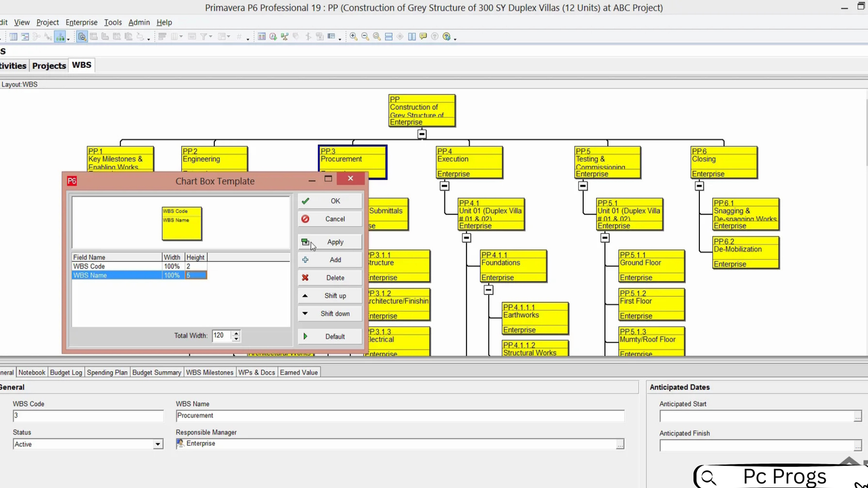Click Cancel in Chart Box Template dialog
Screen dimensions: 868x488
coord(329,219)
